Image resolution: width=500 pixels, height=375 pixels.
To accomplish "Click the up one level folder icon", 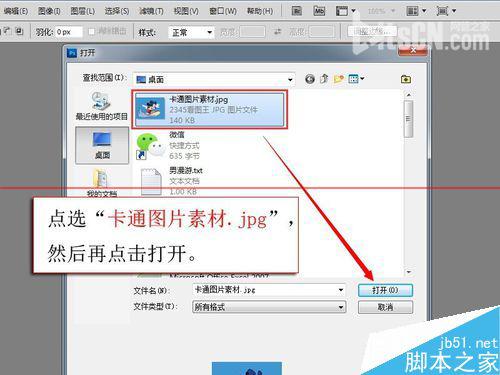I will [x=324, y=79].
